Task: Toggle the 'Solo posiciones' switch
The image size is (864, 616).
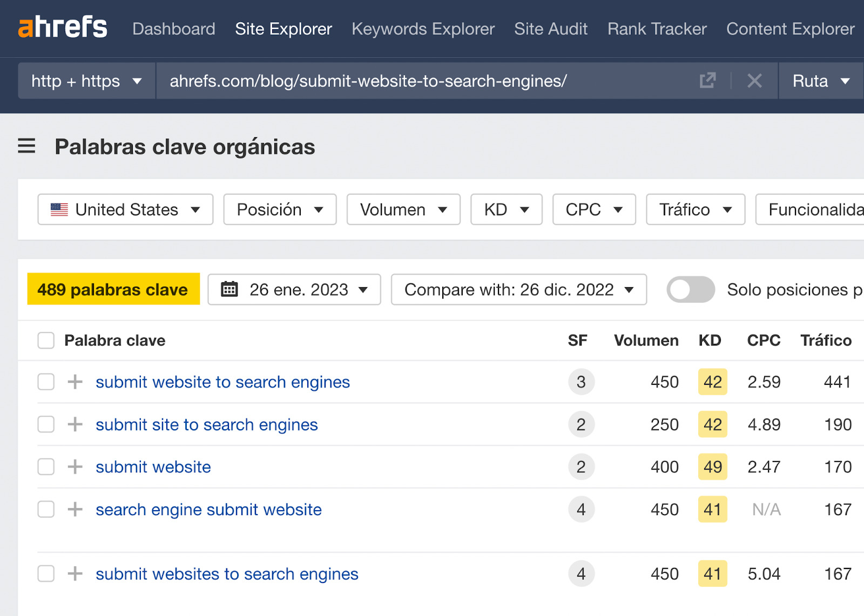Action: [690, 289]
